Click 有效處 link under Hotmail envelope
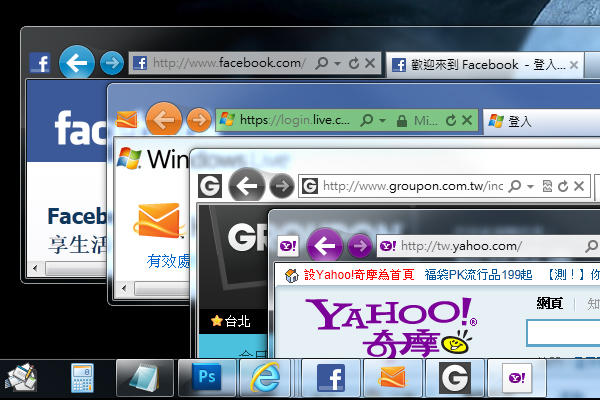The image size is (600, 400). coord(168,261)
